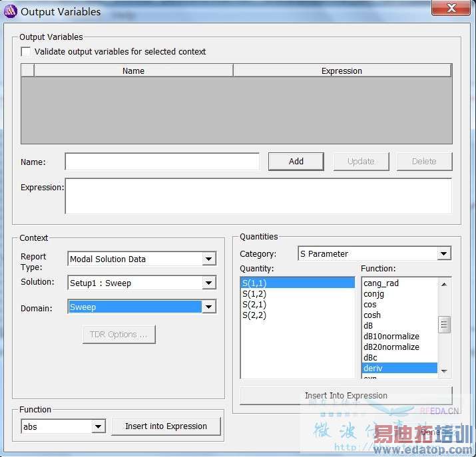The width and height of the screenshot is (476, 457).
Task: Click Insert Into Expression under Quantities
Action: (x=346, y=395)
